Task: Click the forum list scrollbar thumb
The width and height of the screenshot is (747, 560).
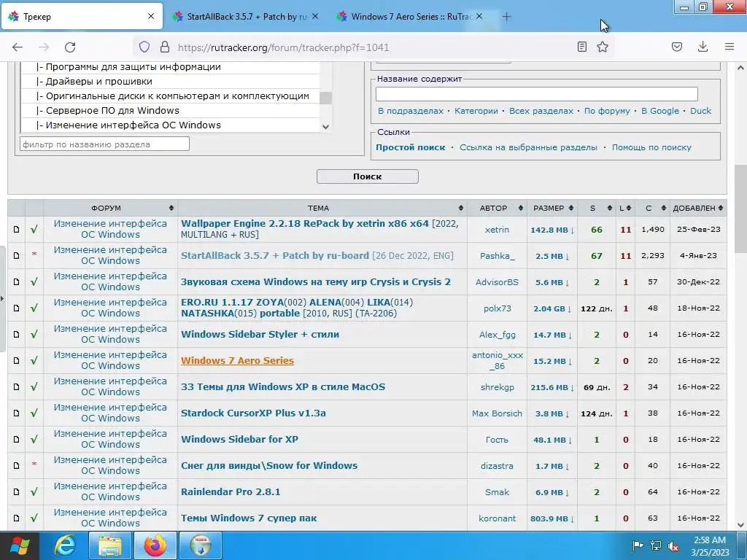Action: (x=325, y=98)
